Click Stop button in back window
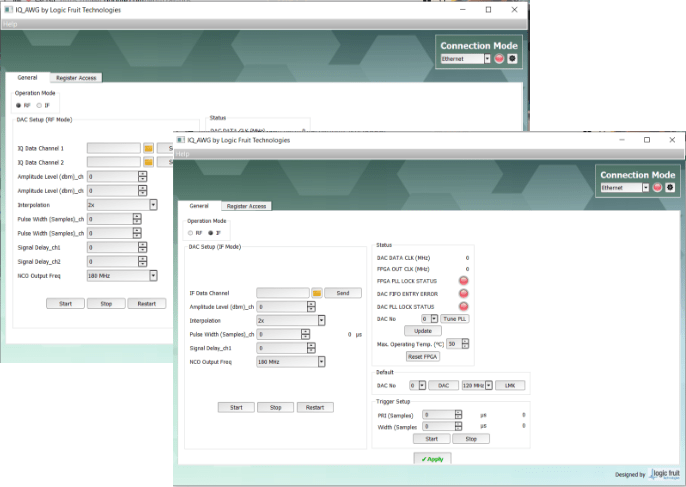The width and height of the screenshot is (686, 487). [x=106, y=304]
